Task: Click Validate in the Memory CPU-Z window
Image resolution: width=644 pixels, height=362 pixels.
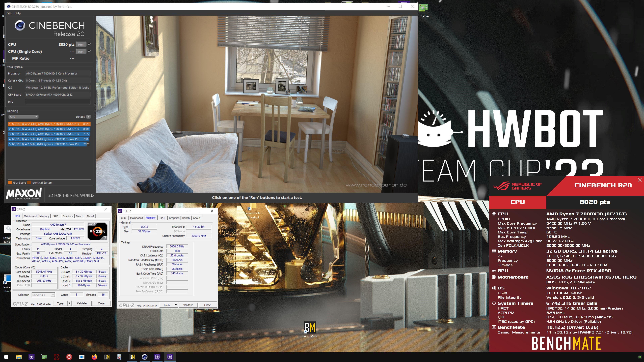Action: [188, 305]
